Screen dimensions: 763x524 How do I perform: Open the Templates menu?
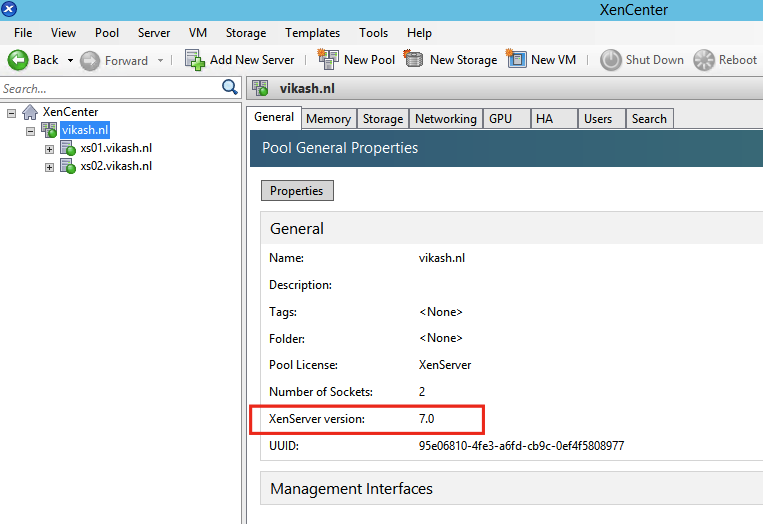(x=312, y=33)
